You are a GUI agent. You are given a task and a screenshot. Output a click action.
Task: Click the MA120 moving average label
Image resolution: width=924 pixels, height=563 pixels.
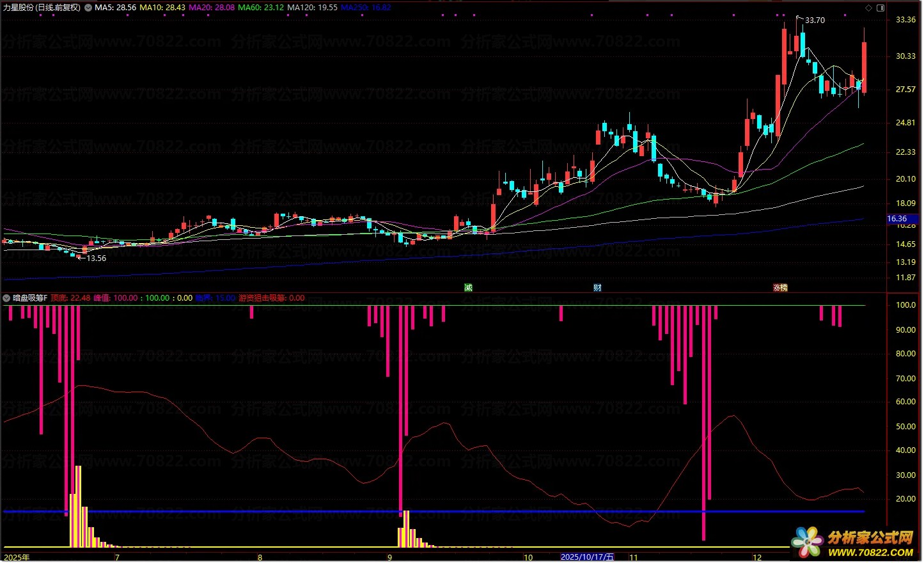coord(312,8)
